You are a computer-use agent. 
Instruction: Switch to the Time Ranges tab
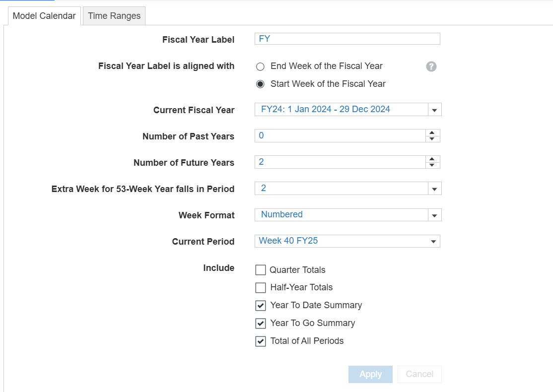pos(114,16)
